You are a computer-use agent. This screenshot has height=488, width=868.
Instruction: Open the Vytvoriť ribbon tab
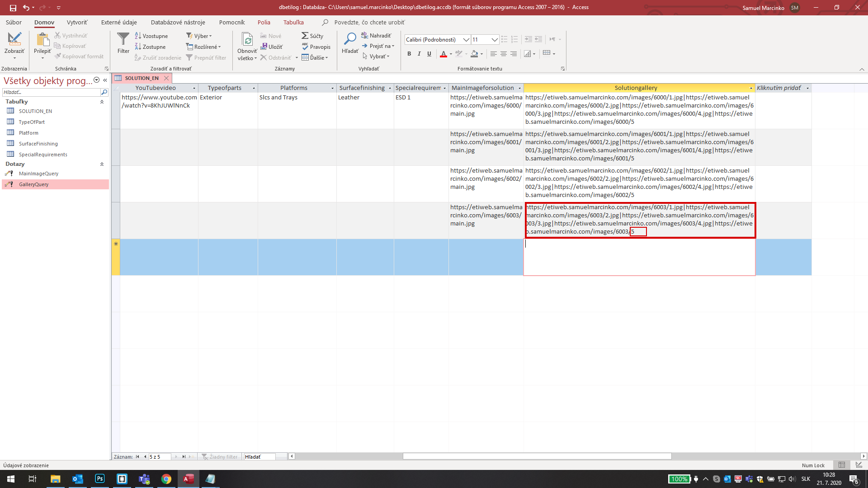(x=77, y=22)
